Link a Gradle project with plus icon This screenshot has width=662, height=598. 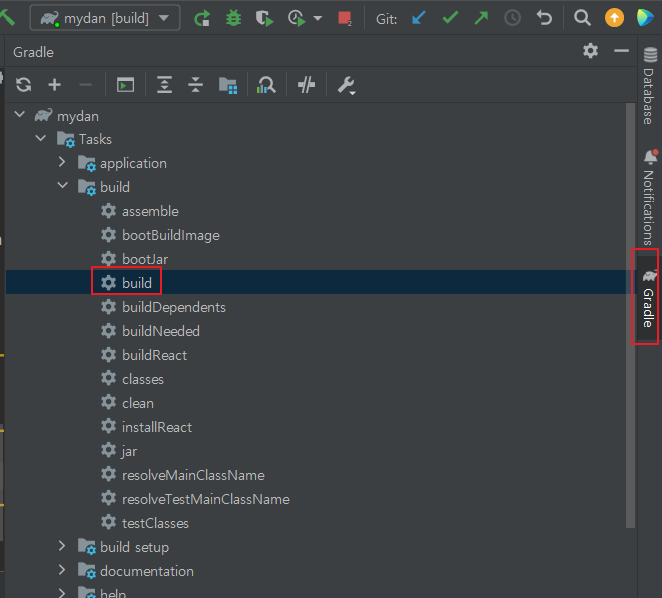tap(54, 85)
